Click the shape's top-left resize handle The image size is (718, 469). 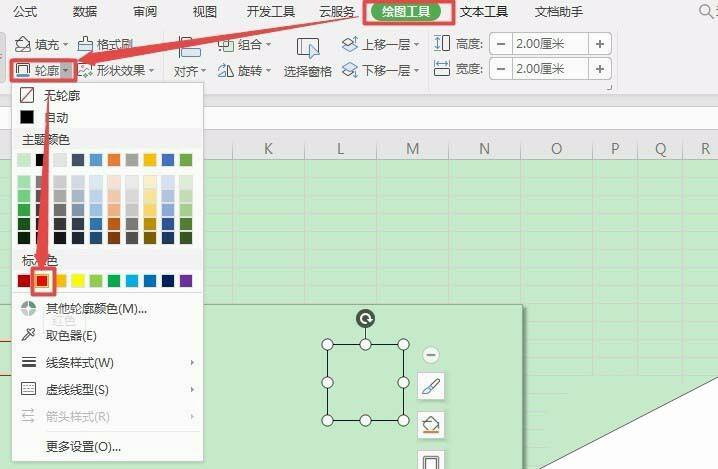(x=327, y=344)
